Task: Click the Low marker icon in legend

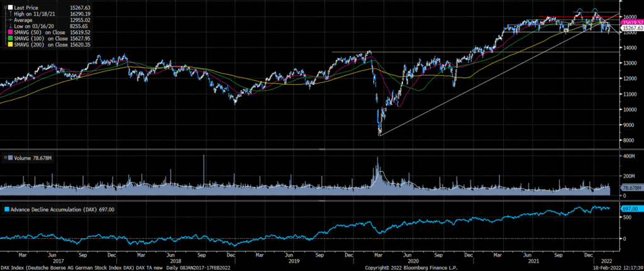Action: [x=10, y=25]
